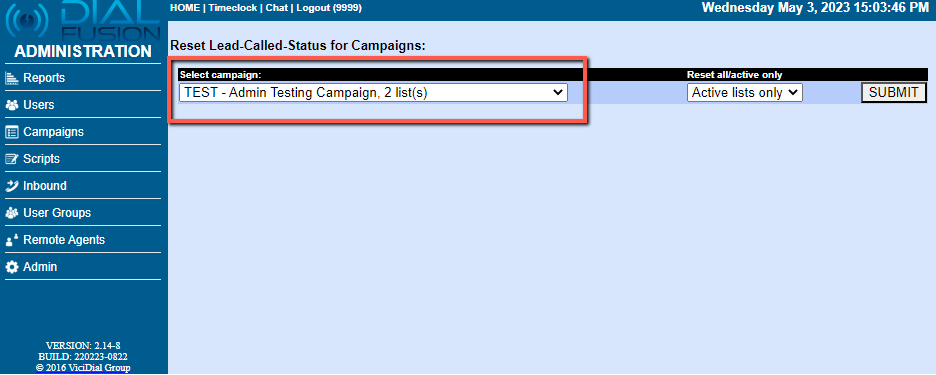This screenshot has height=375, width=936.
Task: Click the Campaigns list icon
Action: coord(12,132)
